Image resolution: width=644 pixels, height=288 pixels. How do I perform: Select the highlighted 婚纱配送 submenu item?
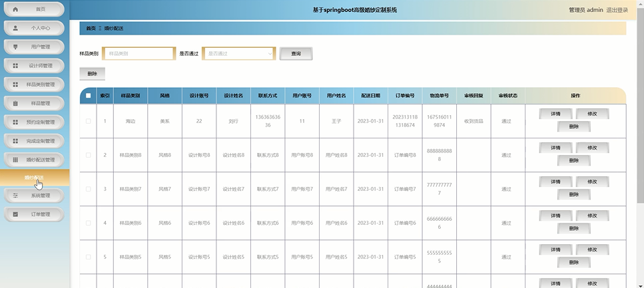(35, 178)
